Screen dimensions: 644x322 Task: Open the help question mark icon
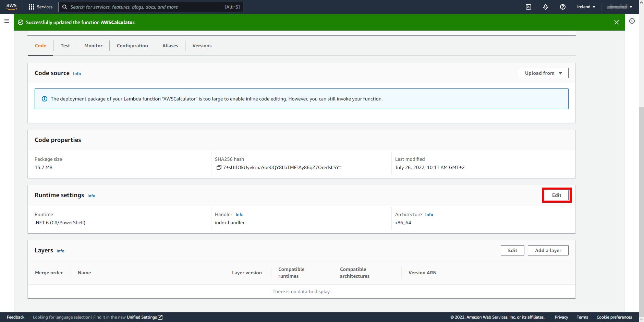(562, 7)
